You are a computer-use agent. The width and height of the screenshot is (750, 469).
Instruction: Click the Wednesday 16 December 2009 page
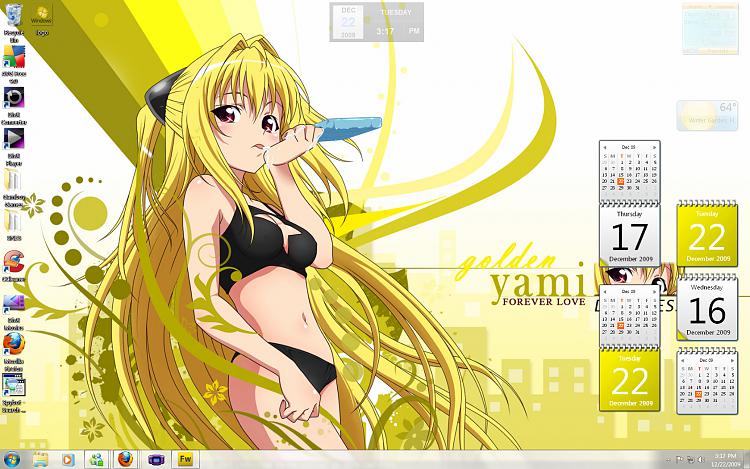coord(707,309)
